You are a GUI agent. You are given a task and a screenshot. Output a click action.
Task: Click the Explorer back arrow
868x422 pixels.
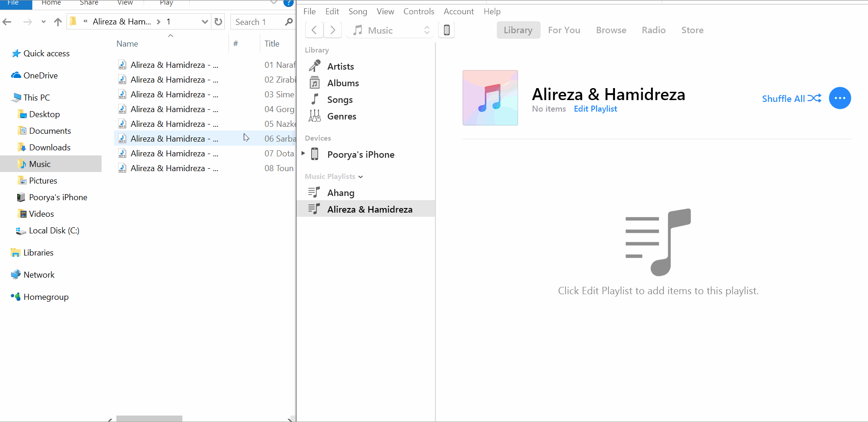(x=7, y=22)
